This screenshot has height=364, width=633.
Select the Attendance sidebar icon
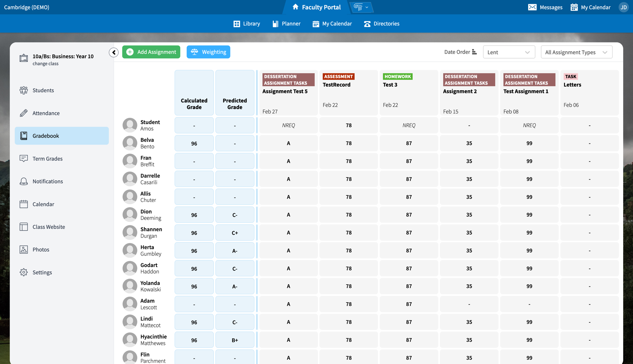pyautogui.click(x=46, y=113)
